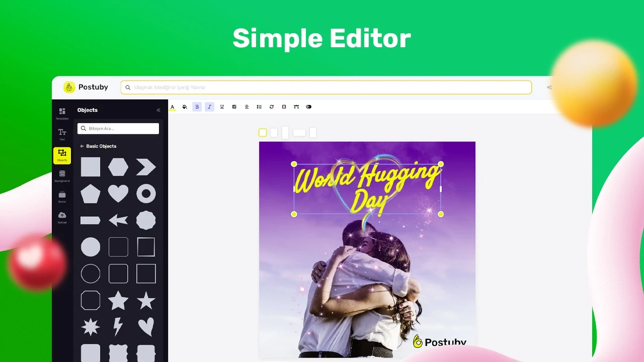
Task: Click the paint bucket fill icon
Action: 185,107
